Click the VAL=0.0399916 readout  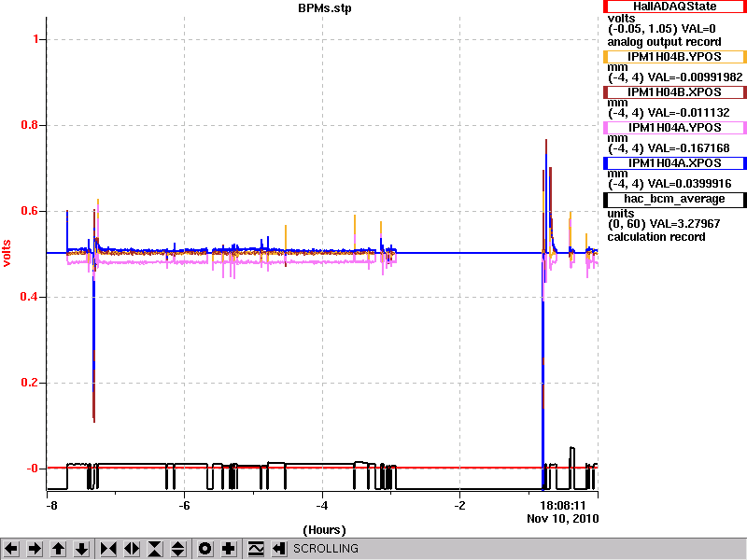point(689,184)
